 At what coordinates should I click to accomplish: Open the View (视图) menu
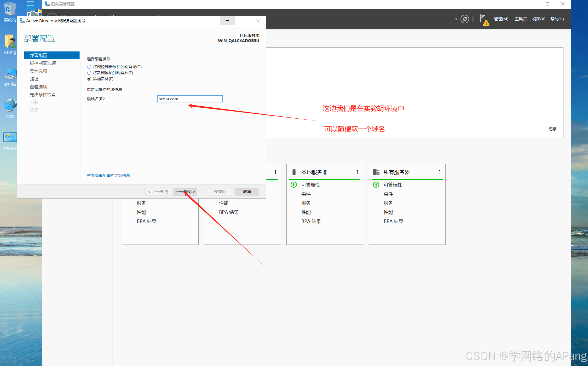point(539,19)
